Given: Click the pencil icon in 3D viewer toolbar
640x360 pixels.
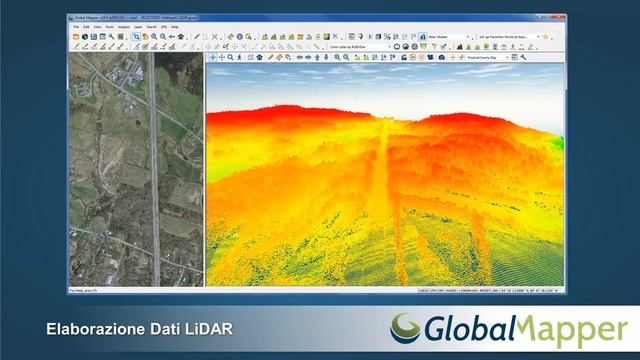Looking at the screenshot, I should (270, 58).
